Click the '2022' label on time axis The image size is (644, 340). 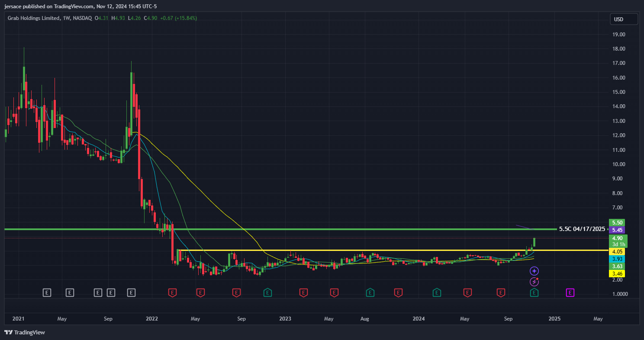152,319
